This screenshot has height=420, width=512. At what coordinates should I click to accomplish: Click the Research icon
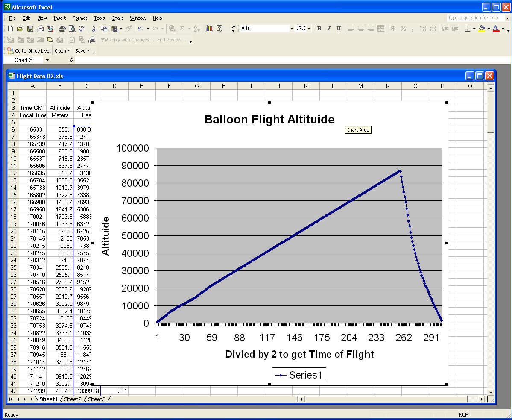point(50,29)
